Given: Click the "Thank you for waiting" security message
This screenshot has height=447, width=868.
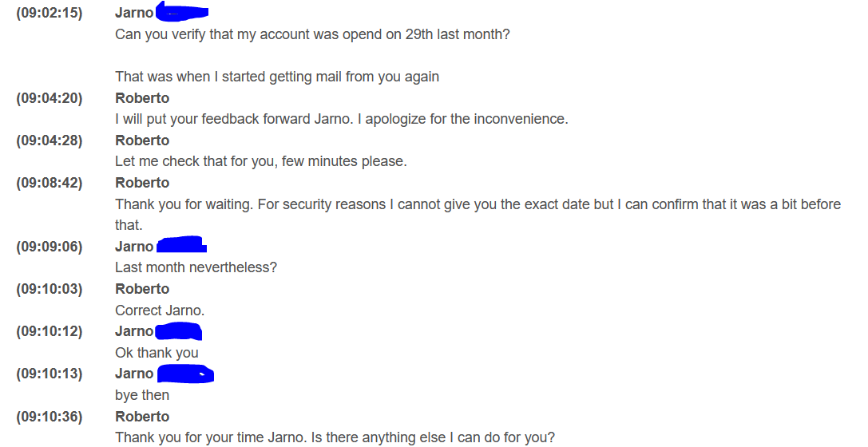Looking at the screenshot, I should pos(478,204).
